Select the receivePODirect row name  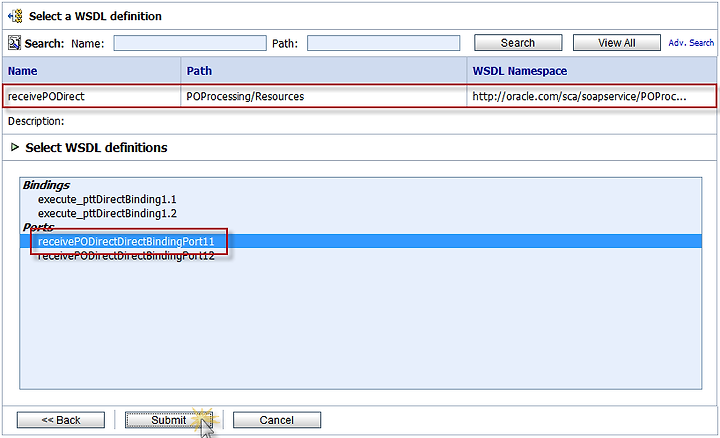coord(46,96)
